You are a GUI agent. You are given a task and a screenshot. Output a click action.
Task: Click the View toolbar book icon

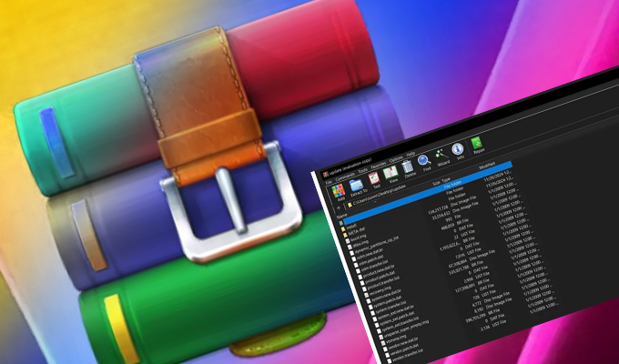click(x=391, y=172)
